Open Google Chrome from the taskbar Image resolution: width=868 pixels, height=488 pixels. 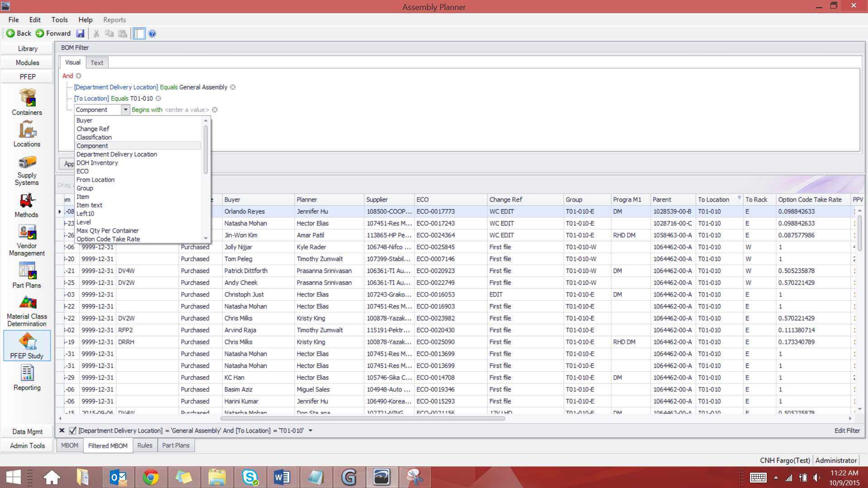pos(151,477)
